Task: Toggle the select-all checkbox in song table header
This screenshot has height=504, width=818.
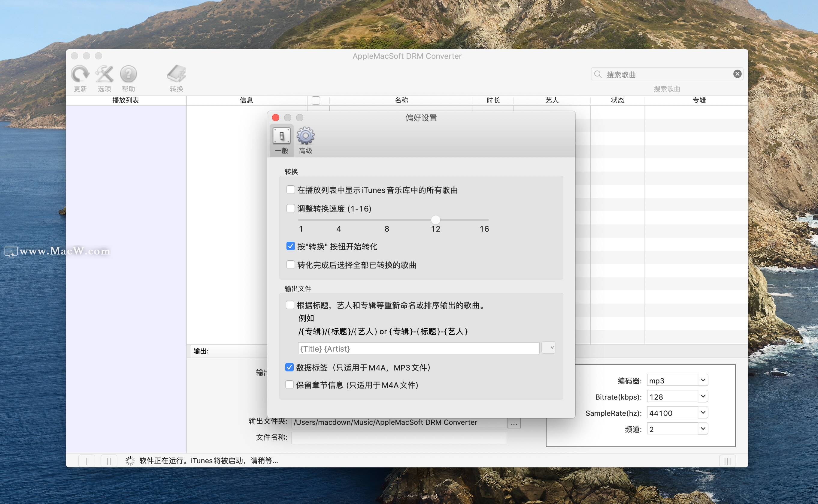Action: pos(316,100)
